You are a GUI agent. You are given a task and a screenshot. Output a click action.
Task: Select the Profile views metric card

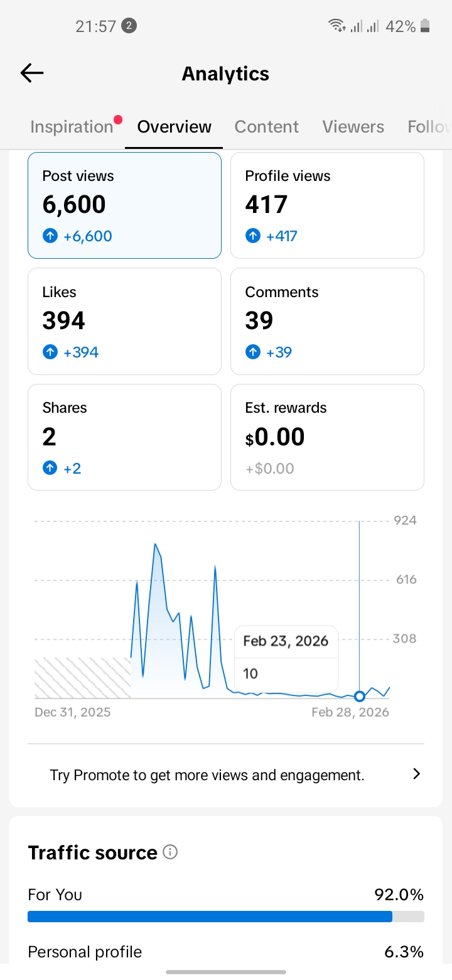(327, 205)
